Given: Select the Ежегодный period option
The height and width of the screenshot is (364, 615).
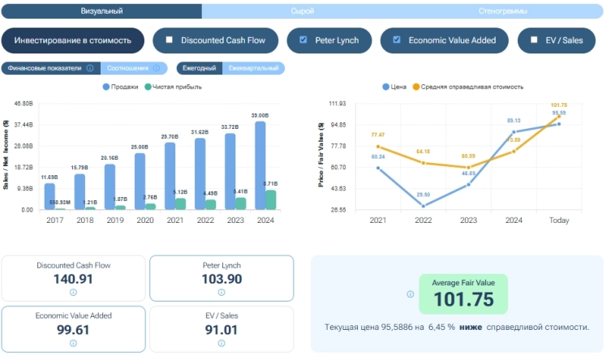Looking at the screenshot, I should (x=200, y=69).
